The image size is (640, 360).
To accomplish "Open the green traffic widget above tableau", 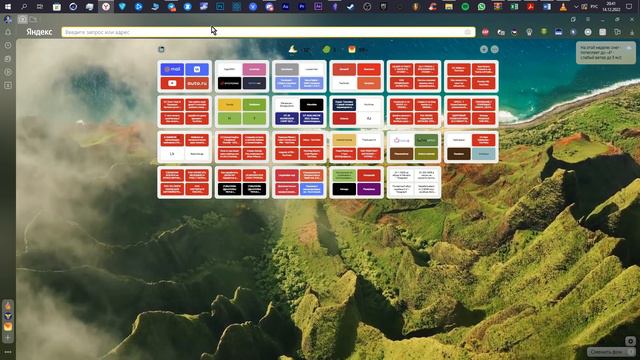I will click(329, 49).
